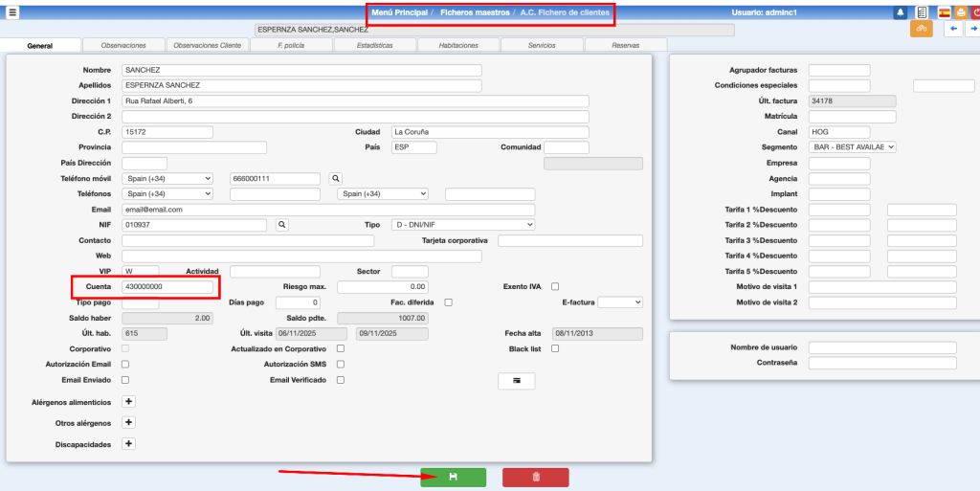Delete the client record with the red trash button
980x491 pixels.
[535, 477]
